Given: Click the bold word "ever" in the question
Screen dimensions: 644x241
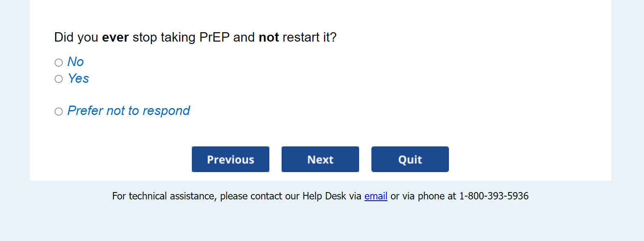Looking at the screenshot, I should click(x=115, y=38).
